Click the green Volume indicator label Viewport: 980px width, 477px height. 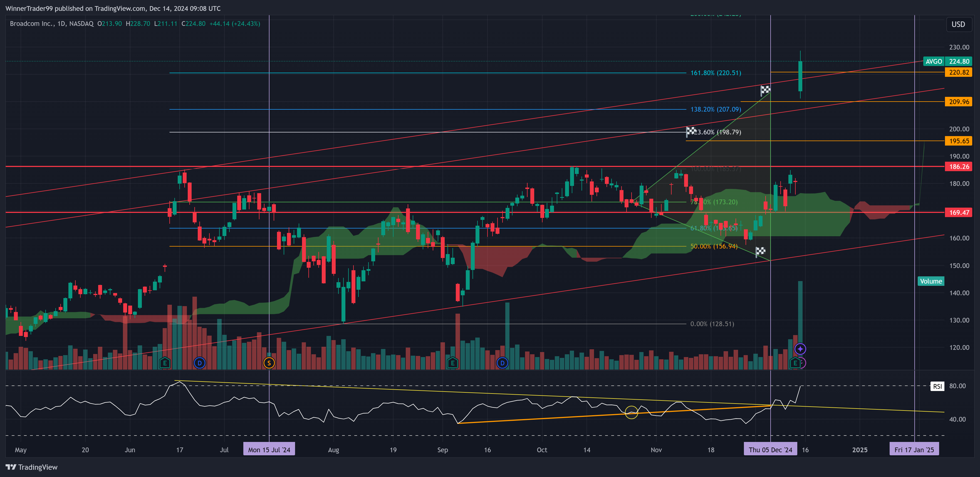pyautogui.click(x=931, y=281)
